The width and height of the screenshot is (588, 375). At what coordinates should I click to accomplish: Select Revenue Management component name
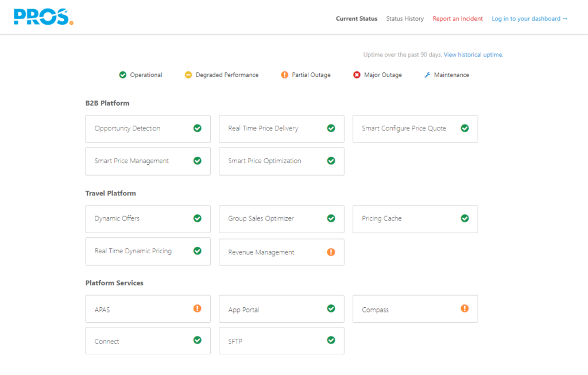coord(261,252)
